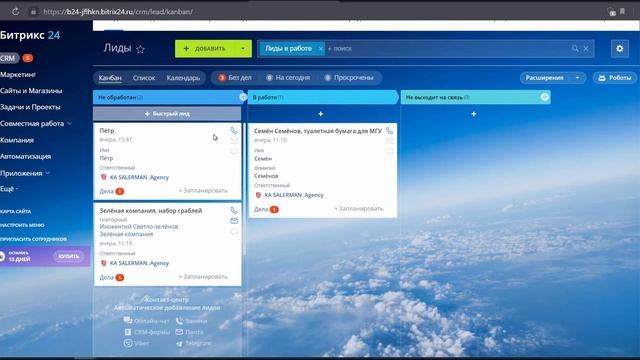Image resolution: width=640 pixels, height=360 pixels.
Task: Open CRM-формы in contact center
Action: pos(147,332)
